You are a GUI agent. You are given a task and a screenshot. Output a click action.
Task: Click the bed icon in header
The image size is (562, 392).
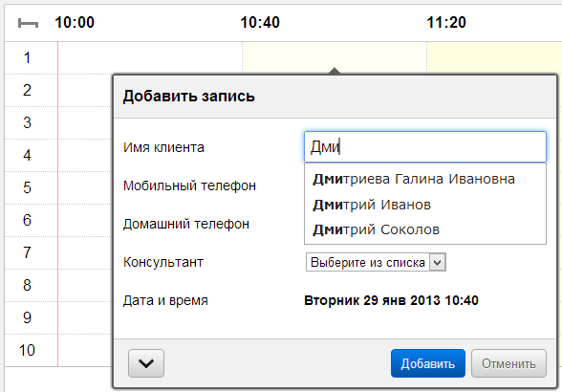[28, 23]
